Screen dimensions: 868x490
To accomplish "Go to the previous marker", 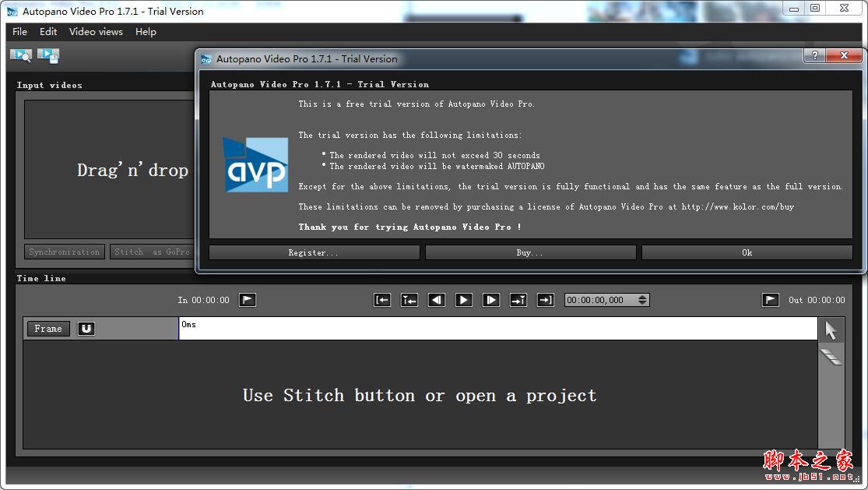I will pyautogui.click(x=409, y=300).
